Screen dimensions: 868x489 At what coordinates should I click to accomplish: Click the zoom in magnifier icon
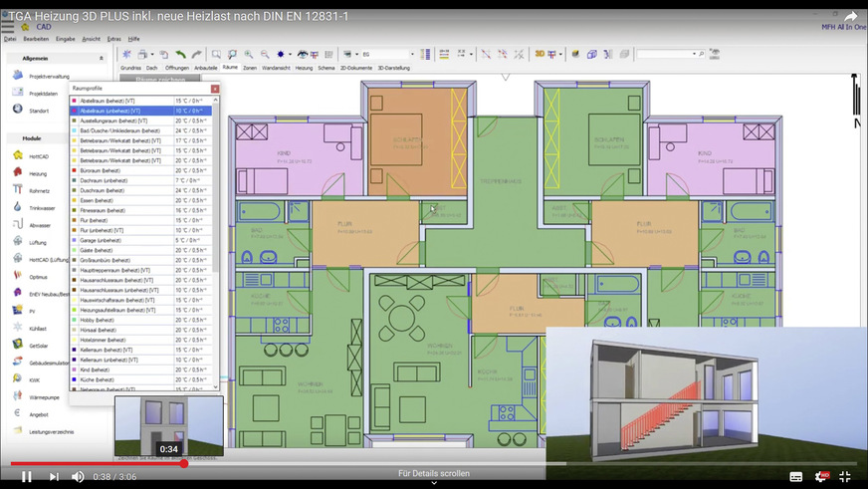click(x=246, y=54)
